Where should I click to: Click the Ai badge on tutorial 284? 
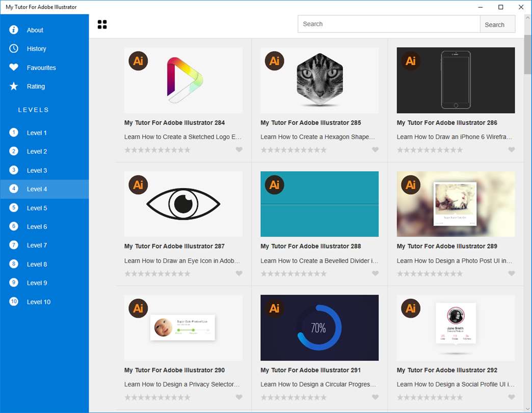[138, 61]
